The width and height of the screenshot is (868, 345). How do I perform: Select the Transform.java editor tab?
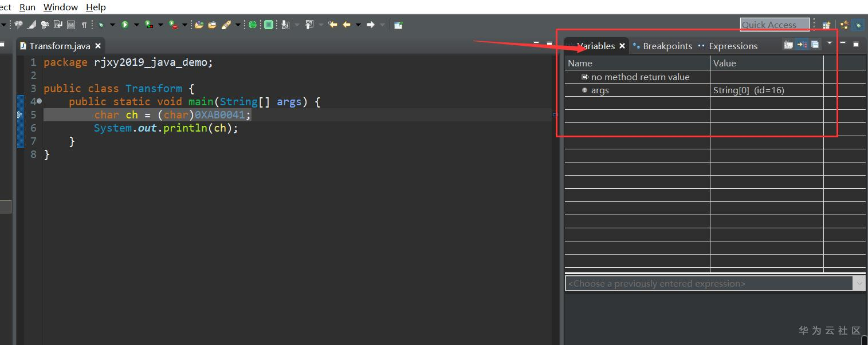point(60,46)
